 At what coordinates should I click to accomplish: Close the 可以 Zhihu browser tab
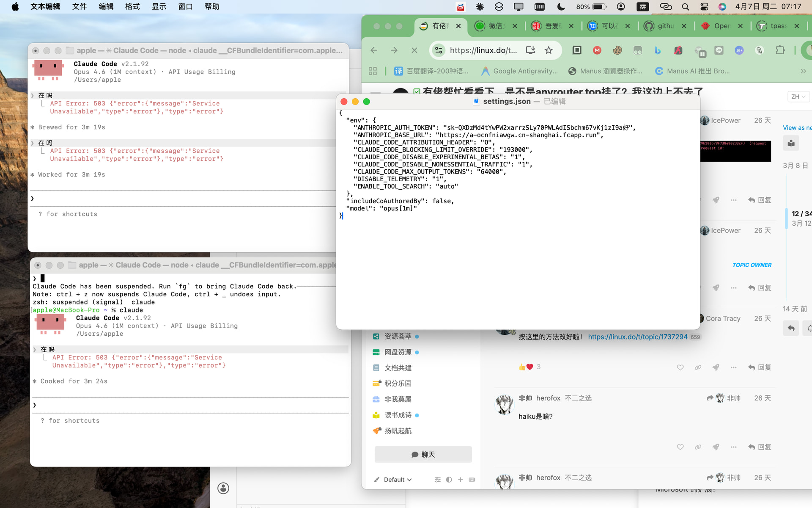pyautogui.click(x=628, y=26)
